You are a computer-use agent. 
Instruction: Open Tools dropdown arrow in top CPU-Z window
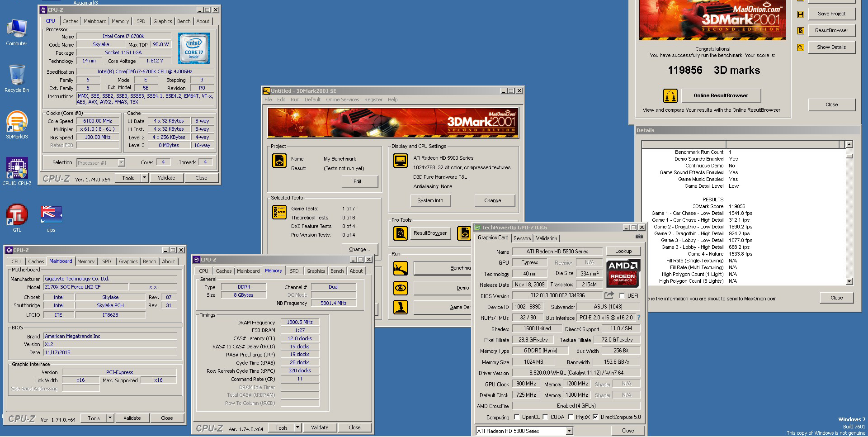click(145, 178)
